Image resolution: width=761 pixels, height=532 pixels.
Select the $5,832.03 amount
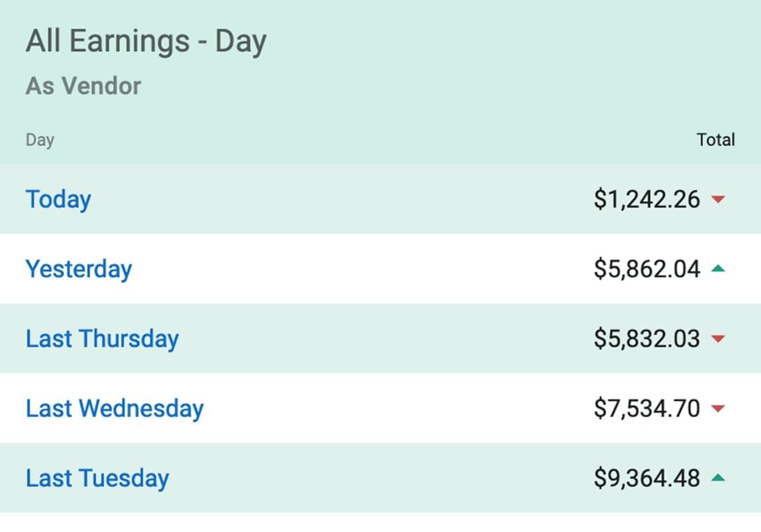click(x=647, y=339)
